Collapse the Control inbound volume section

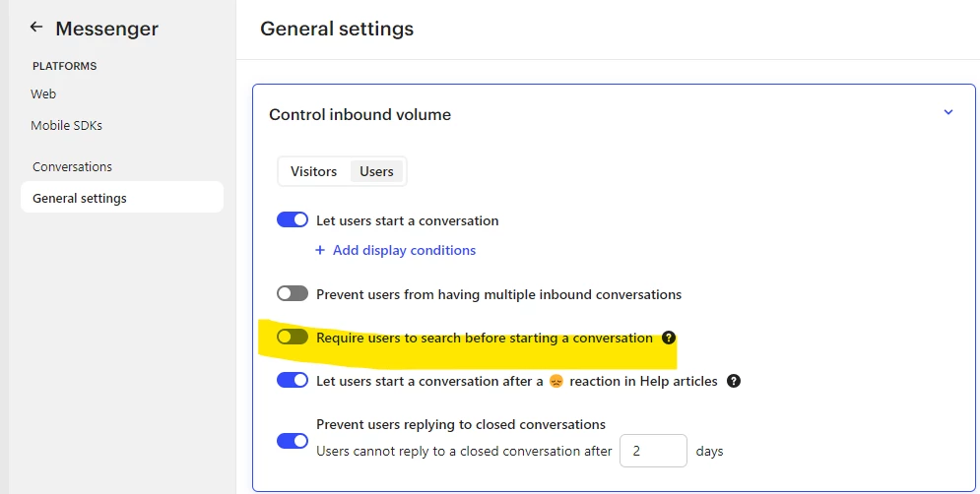(x=948, y=112)
